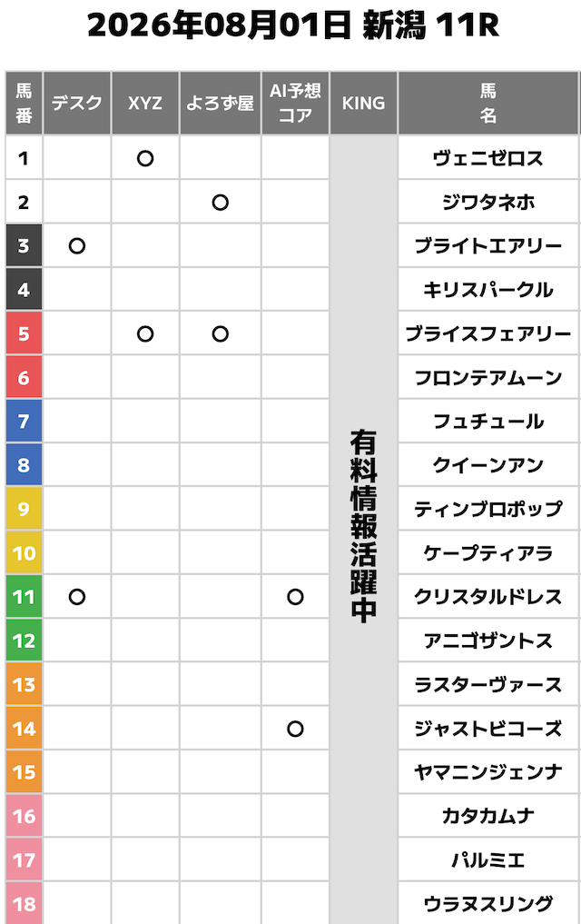Click the green number 12 cell
This screenshot has width=581, height=924.
tap(24, 641)
